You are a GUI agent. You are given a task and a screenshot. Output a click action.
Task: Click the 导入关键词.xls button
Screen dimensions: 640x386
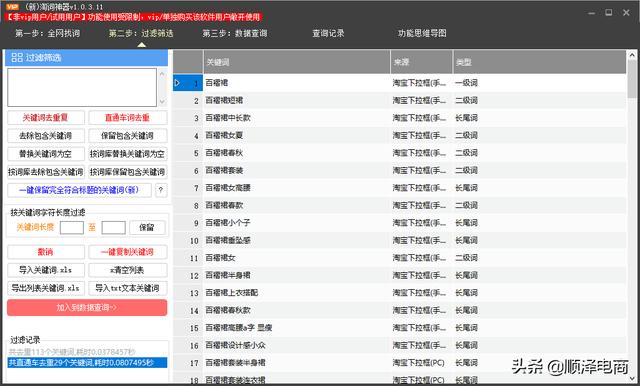click(x=46, y=270)
